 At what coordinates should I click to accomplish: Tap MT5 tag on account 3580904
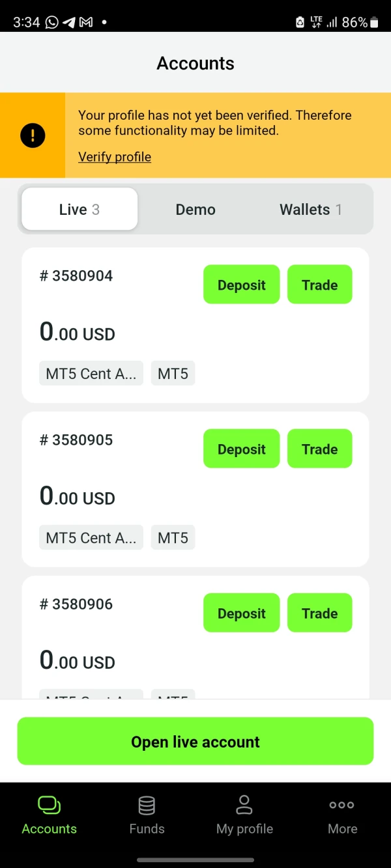tap(173, 374)
